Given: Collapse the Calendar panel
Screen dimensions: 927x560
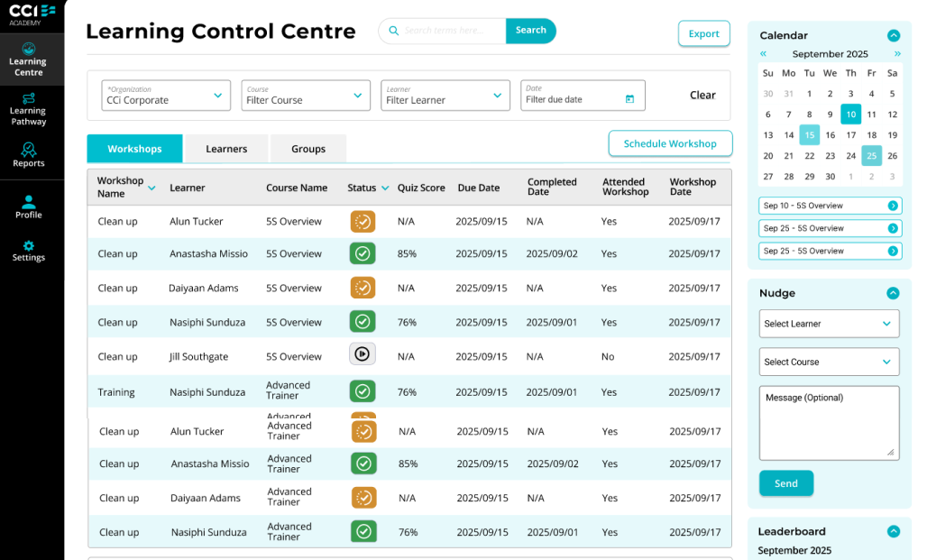Looking at the screenshot, I should (x=894, y=35).
